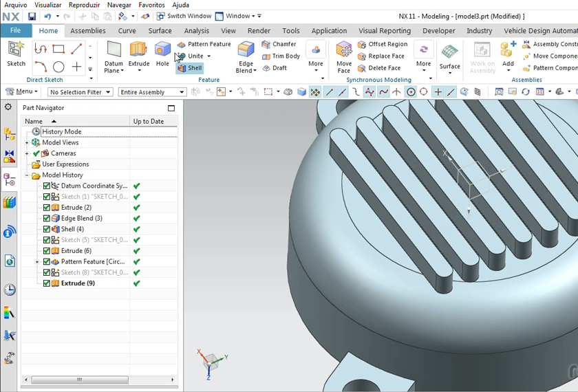Viewport: 578px width, 392px height.
Task: Click the Save icon in title bar
Action: pyautogui.click(x=32, y=17)
